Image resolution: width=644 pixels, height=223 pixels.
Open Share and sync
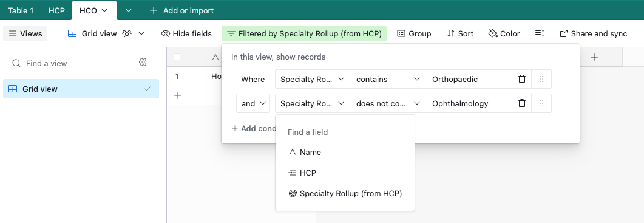[594, 34]
